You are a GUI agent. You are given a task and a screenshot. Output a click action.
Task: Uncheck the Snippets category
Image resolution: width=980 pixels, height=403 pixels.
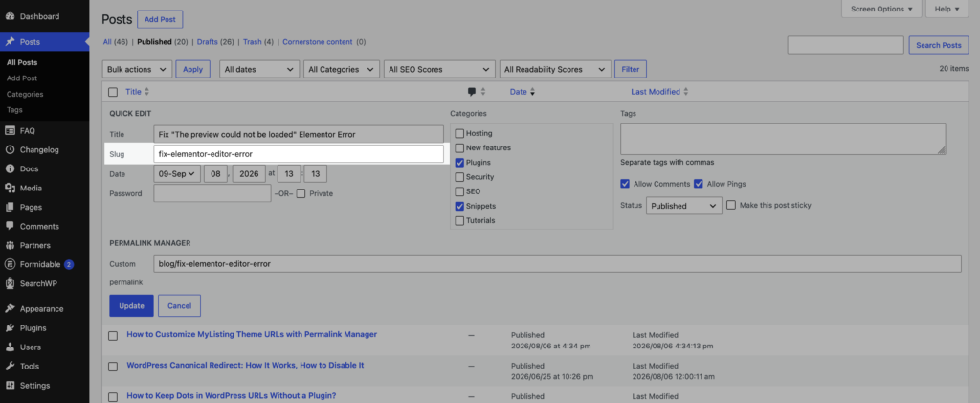(459, 206)
